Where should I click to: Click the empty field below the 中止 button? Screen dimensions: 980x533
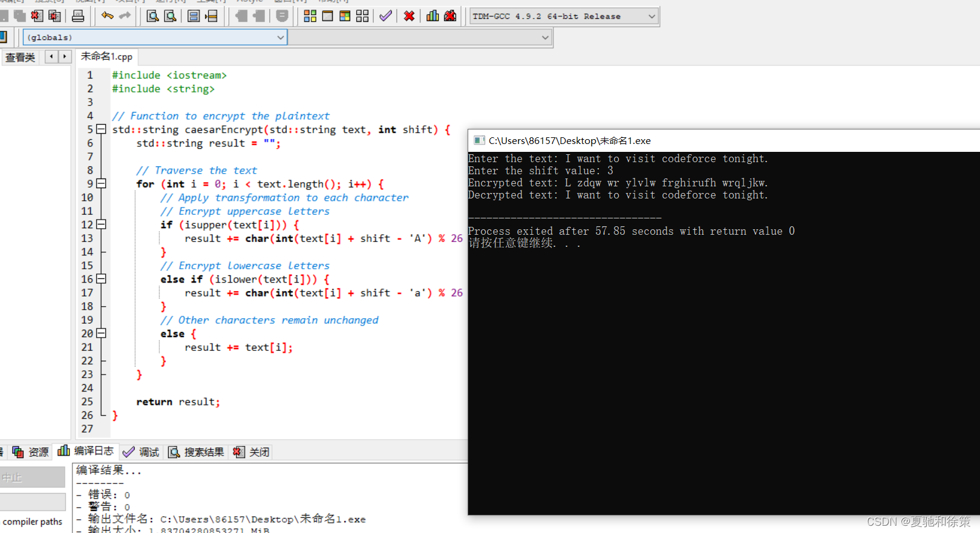(x=33, y=502)
